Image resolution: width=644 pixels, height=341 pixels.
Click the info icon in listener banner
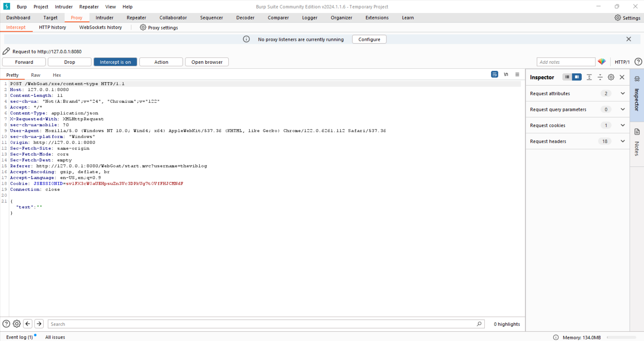246,39
